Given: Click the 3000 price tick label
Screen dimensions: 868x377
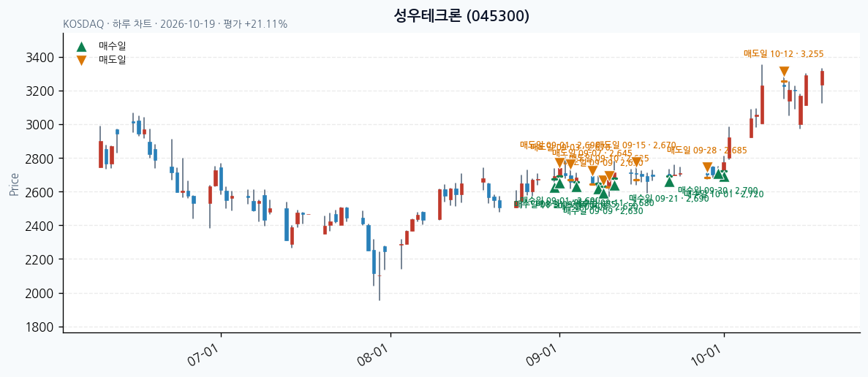Looking at the screenshot, I should (x=40, y=125).
